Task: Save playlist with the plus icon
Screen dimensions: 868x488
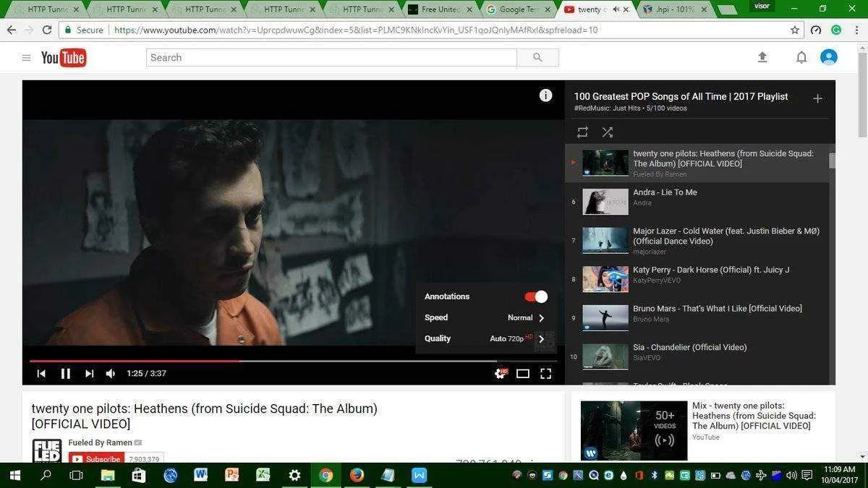Action: [817, 98]
